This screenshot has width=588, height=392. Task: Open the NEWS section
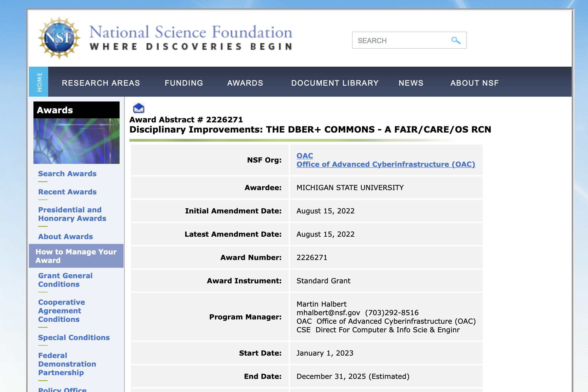(x=411, y=83)
